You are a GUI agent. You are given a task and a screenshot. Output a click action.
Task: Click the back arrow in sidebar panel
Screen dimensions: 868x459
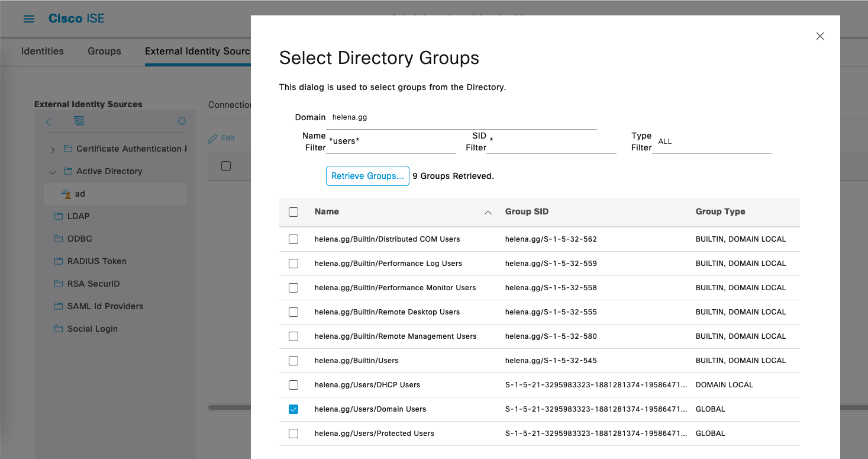[x=49, y=121]
